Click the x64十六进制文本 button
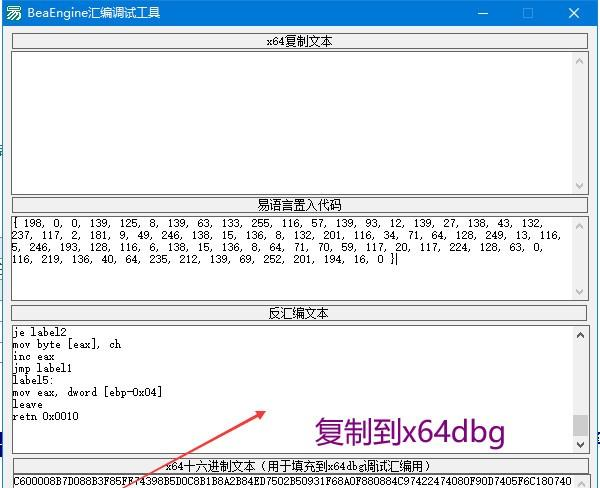The height and width of the screenshot is (488, 600). tap(301, 466)
